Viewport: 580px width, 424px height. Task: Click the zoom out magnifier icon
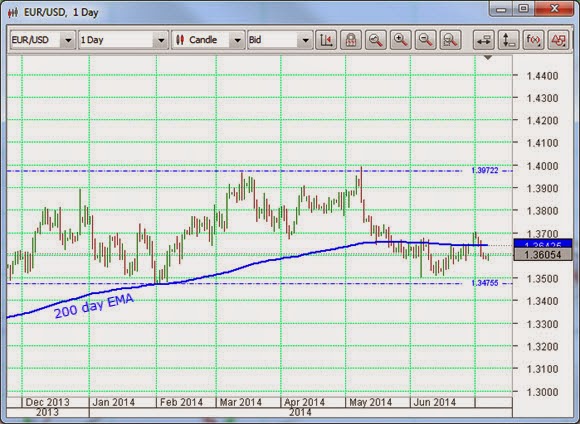425,40
